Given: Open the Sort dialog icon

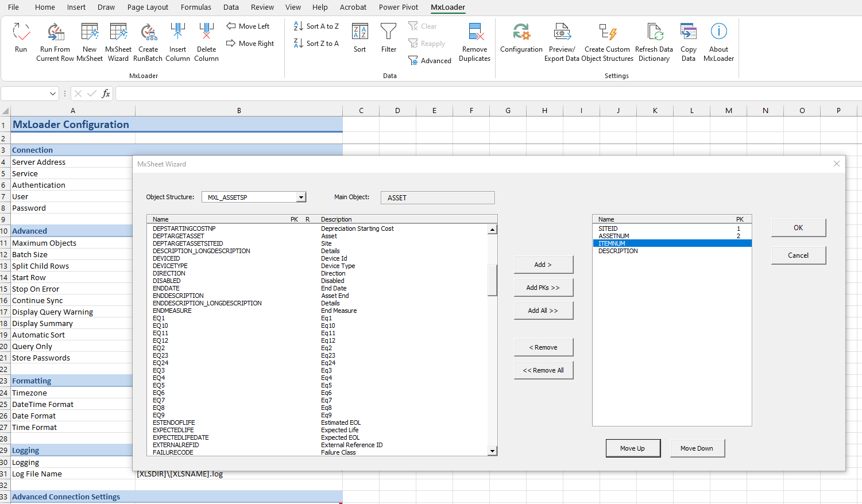Looking at the screenshot, I should pos(360,32).
